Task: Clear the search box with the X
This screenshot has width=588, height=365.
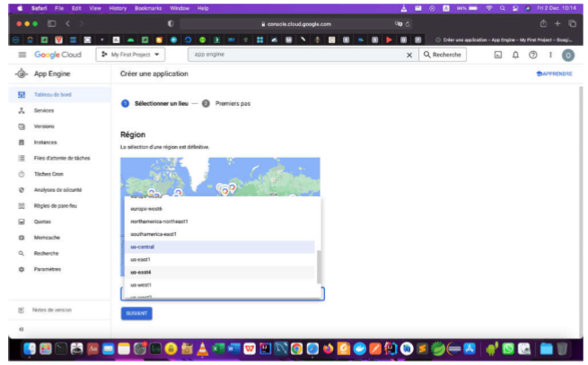Action: (409, 55)
